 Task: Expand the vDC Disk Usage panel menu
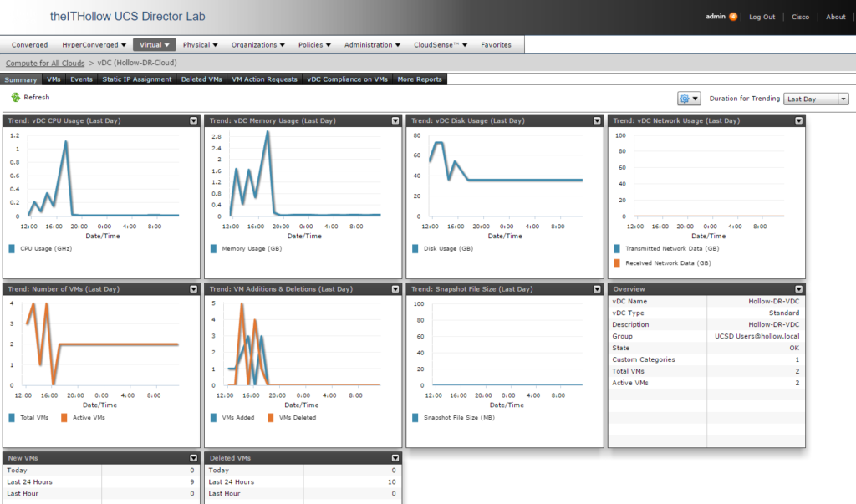pyautogui.click(x=597, y=120)
